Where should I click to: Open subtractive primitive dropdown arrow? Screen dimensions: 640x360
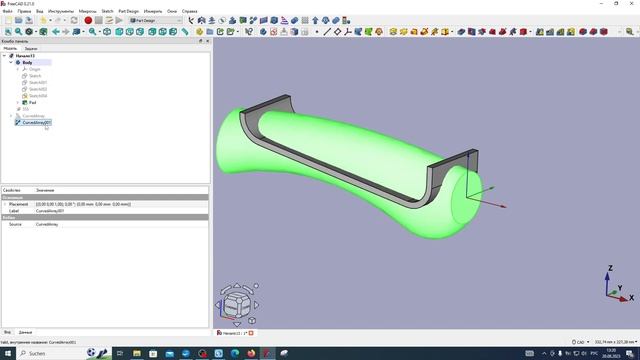point(530,32)
